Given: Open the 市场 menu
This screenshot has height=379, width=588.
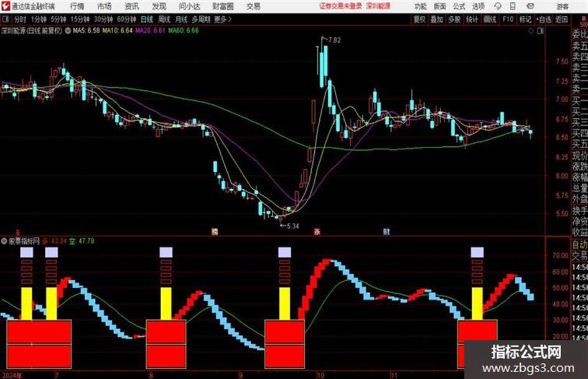Looking at the screenshot, I should [x=105, y=6].
